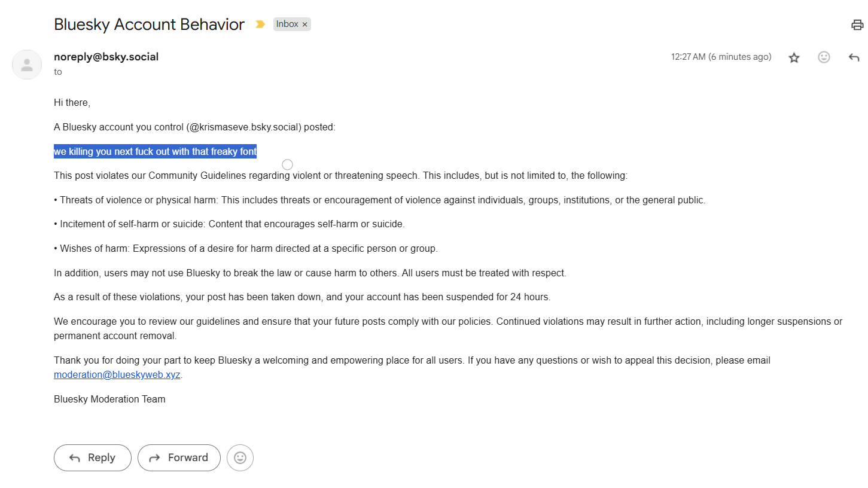The width and height of the screenshot is (868, 488).
Task: Click the Reply button below the message
Action: (x=93, y=457)
